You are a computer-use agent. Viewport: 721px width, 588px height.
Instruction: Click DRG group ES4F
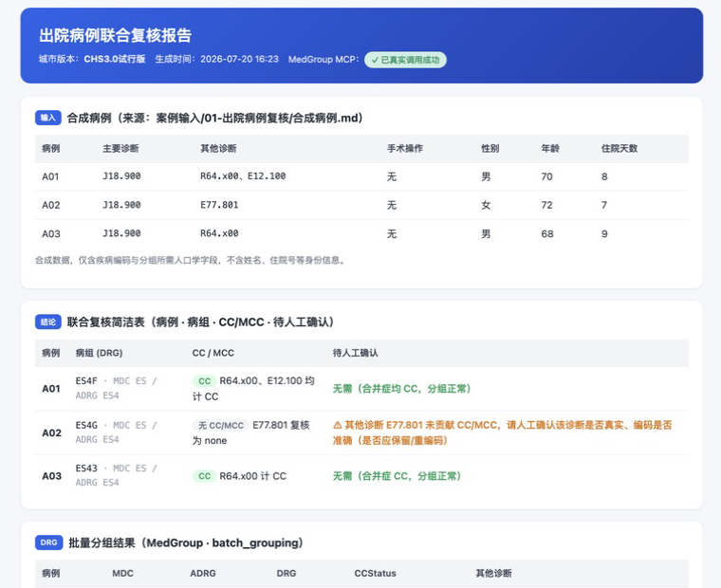coord(86,380)
